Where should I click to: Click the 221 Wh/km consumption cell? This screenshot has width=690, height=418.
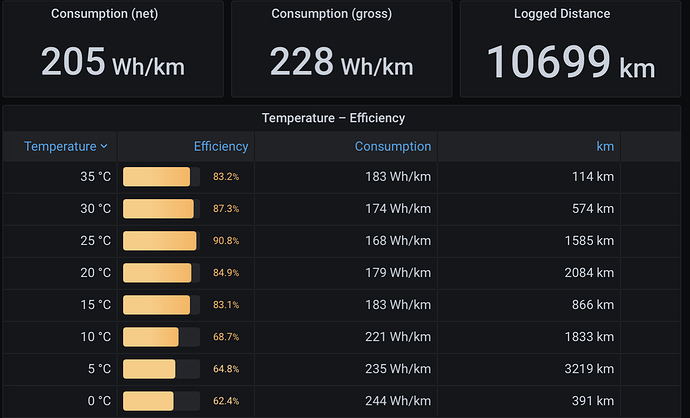pos(398,337)
